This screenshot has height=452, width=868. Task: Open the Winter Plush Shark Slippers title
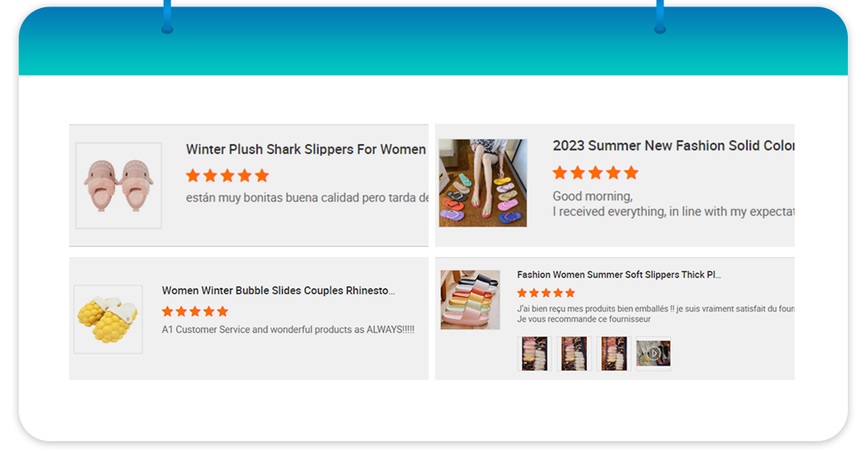pyautogui.click(x=306, y=149)
